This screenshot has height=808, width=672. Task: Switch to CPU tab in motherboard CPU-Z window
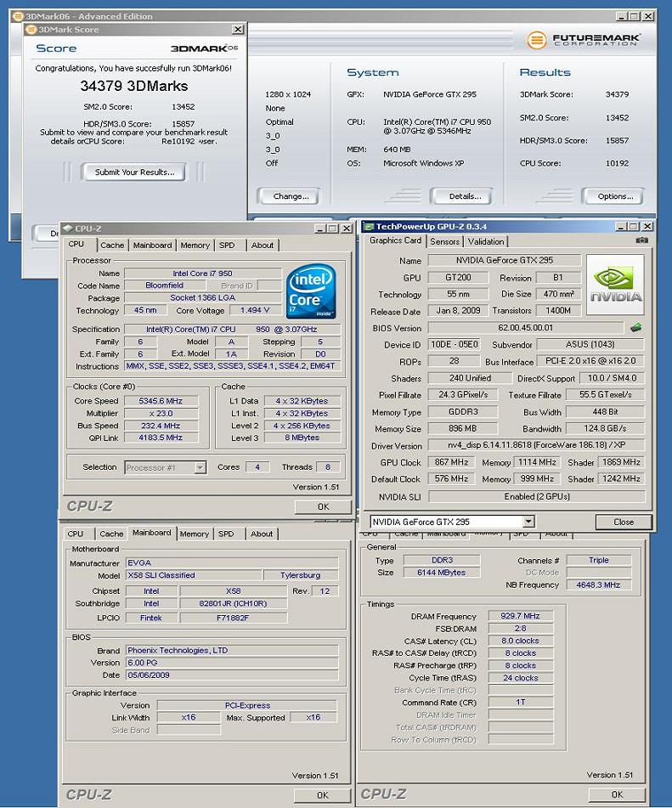[76, 534]
